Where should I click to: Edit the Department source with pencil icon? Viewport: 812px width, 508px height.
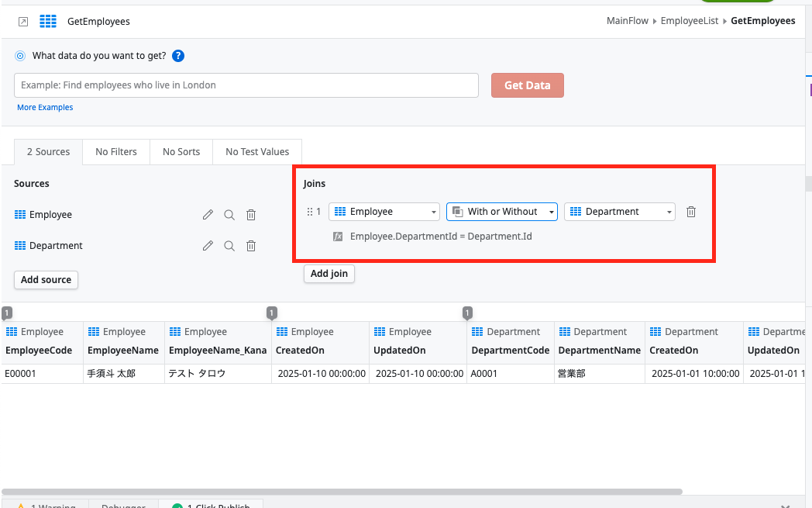point(208,246)
